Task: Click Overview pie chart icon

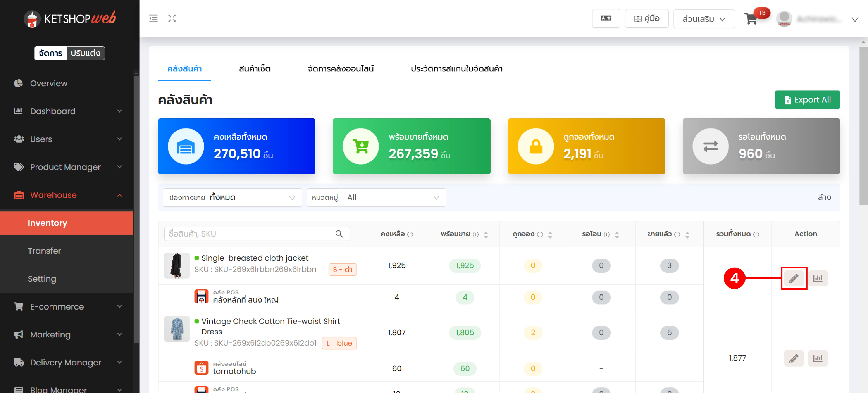Action: tap(18, 83)
